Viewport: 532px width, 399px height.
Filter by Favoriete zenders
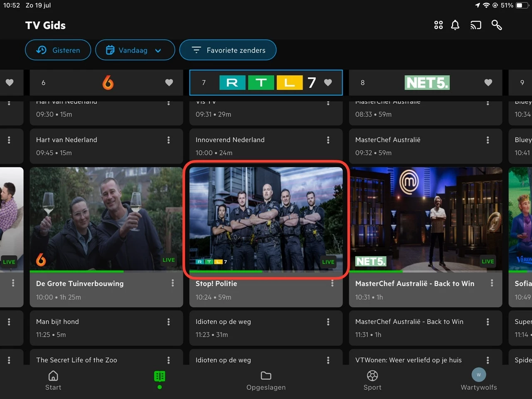(228, 50)
